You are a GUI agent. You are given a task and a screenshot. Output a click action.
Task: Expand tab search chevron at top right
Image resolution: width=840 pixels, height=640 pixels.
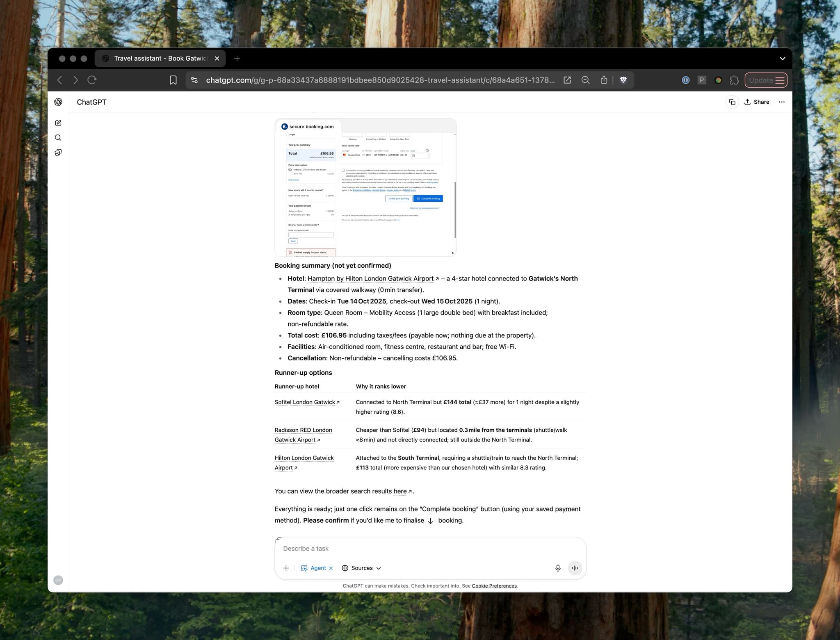point(783,59)
